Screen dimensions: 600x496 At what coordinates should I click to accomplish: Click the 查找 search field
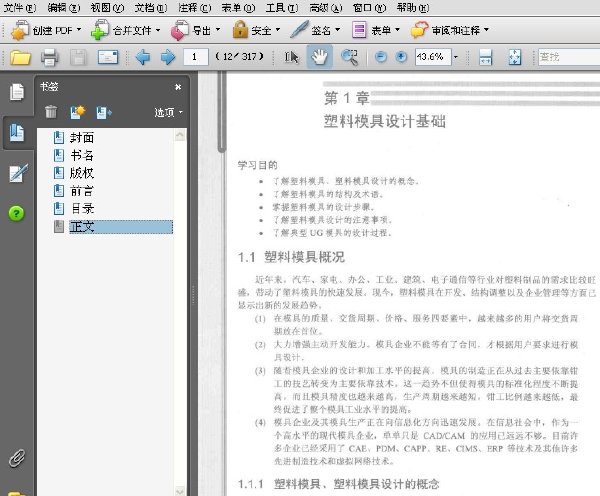click(x=569, y=57)
